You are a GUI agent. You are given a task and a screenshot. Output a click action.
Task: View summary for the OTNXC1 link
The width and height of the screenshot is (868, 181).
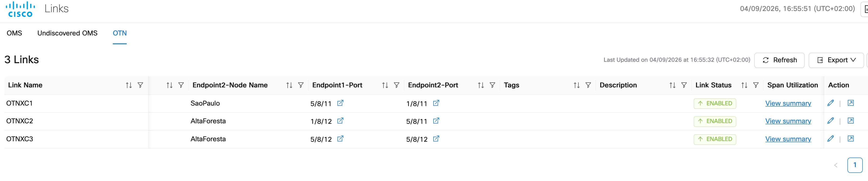tap(788, 103)
